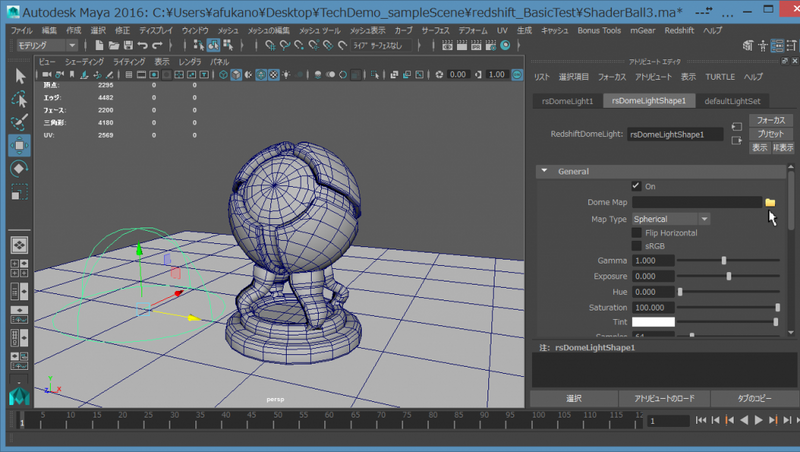Switch to defaultLightSet tab
This screenshot has height=452, width=800.
tap(732, 101)
